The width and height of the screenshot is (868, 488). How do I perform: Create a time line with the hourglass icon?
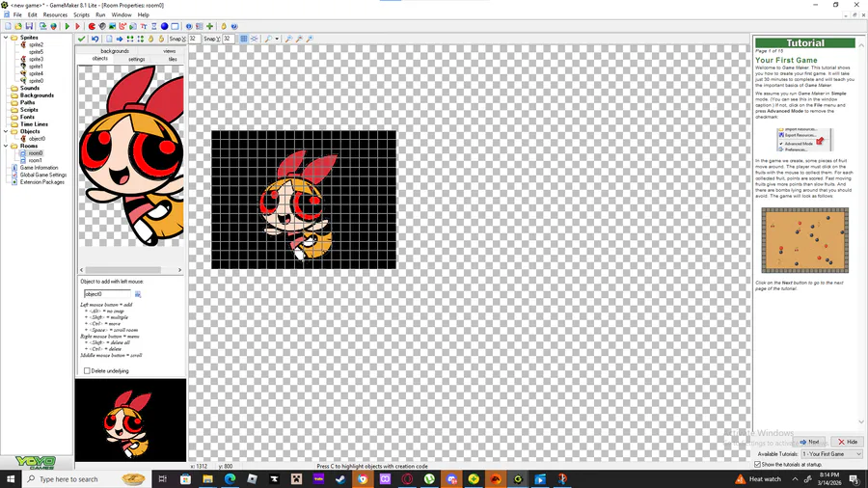coord(154,26)
